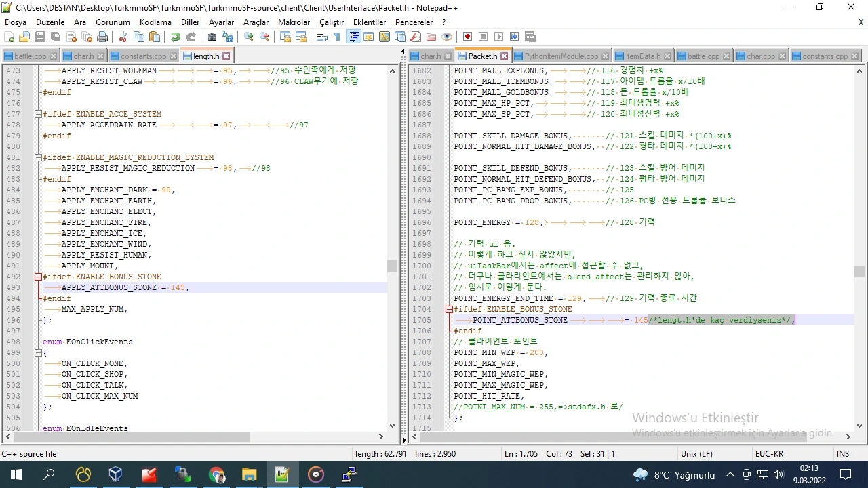868x488 pixels.
Task: Open Windows taskbar search
Action: (x=49, y=474)
